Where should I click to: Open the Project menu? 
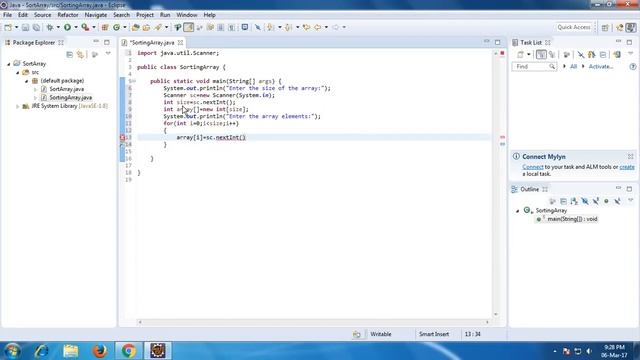pos(145,15)
